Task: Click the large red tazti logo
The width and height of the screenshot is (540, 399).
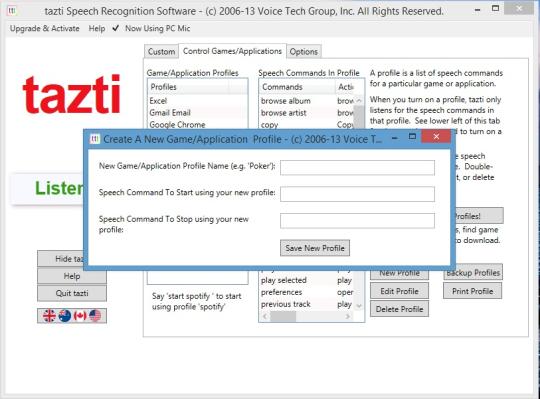Action: point(72,94)
